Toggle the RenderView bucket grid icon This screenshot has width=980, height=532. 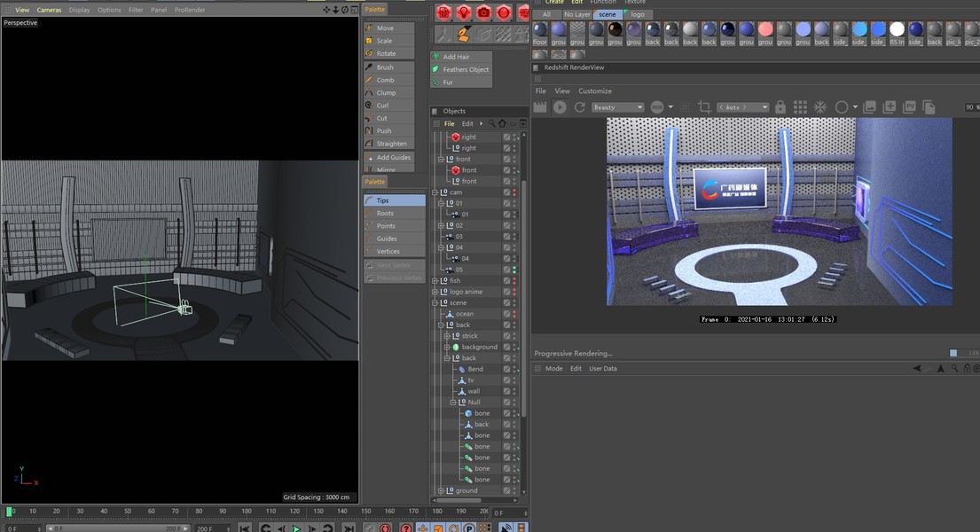[x=800, y=107]
